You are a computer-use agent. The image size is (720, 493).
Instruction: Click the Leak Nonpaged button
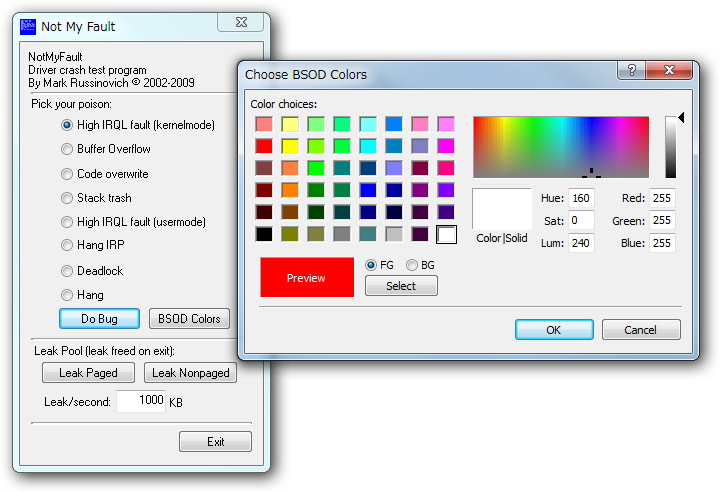(x=191, y=373)
